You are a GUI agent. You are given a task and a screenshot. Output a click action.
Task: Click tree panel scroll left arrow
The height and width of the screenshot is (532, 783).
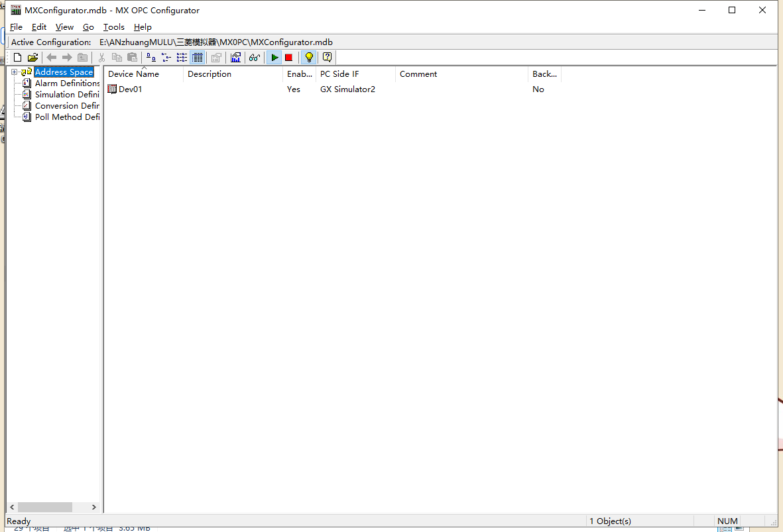(x=12, y=507)
